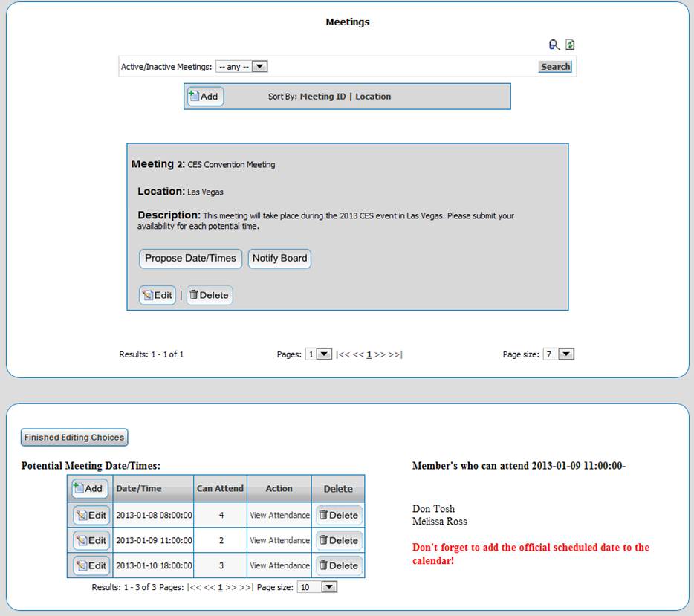Click the search magnifier icon above the filter bar
The width and height of the screenshot is (694, 616).
click(x=554, y=45)
